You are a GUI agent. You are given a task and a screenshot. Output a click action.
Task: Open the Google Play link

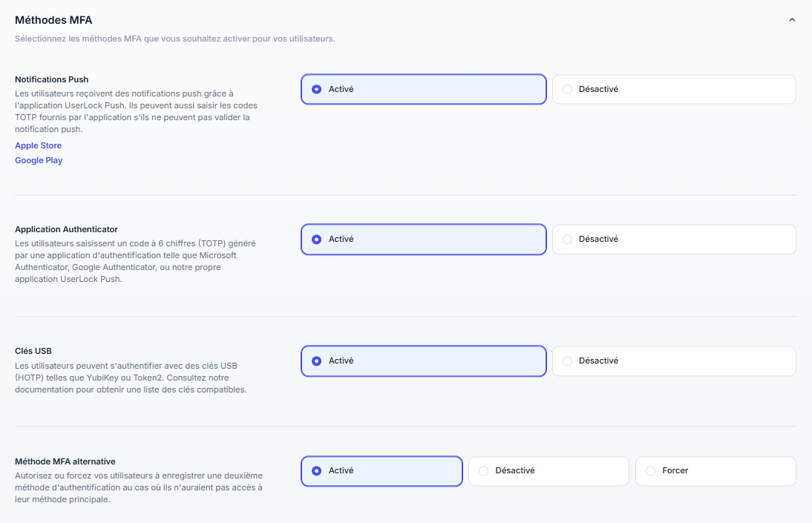pos(39,160)
